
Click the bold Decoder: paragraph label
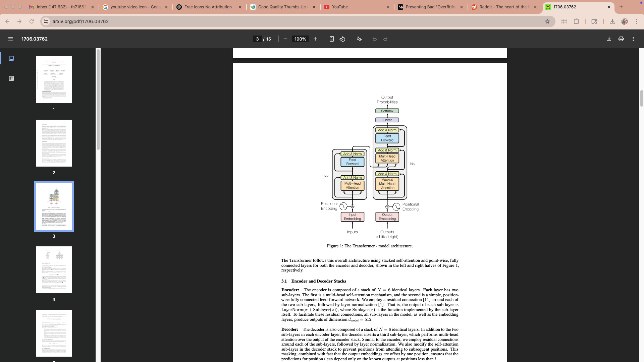point(289,329)
